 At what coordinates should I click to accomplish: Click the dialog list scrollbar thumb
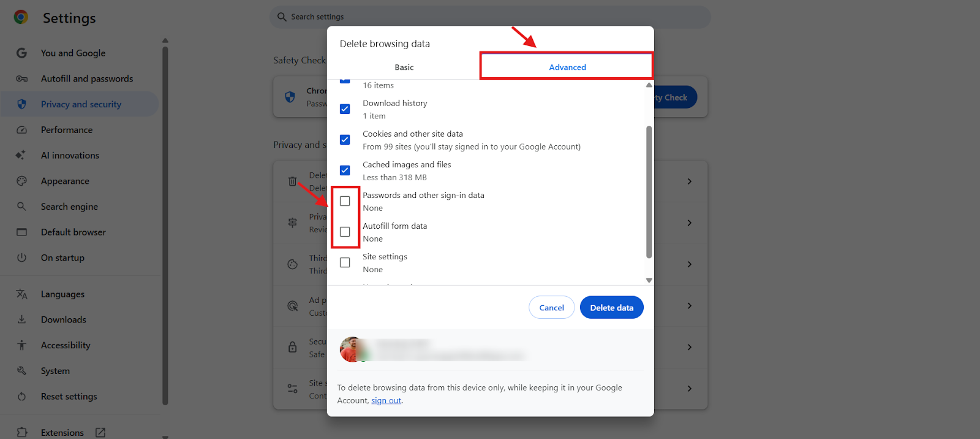[649, 192]
